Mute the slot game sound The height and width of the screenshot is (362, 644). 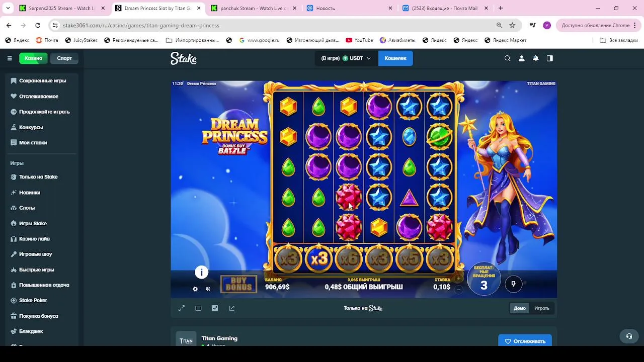pyautogui.click(x=208, y=289)
